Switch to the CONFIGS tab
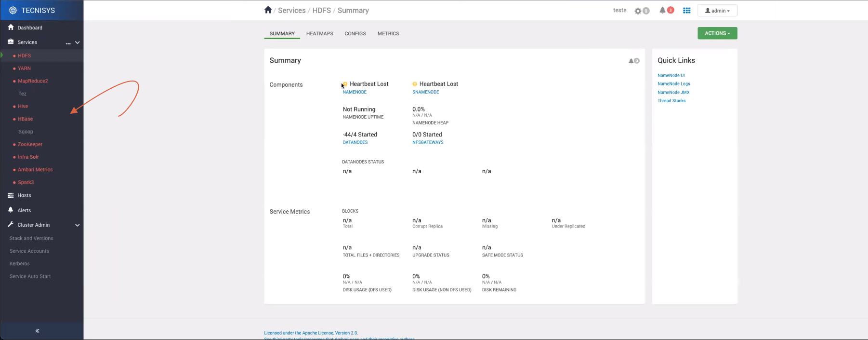The width and height of the screenshot is (868, 340). point(355,34)
